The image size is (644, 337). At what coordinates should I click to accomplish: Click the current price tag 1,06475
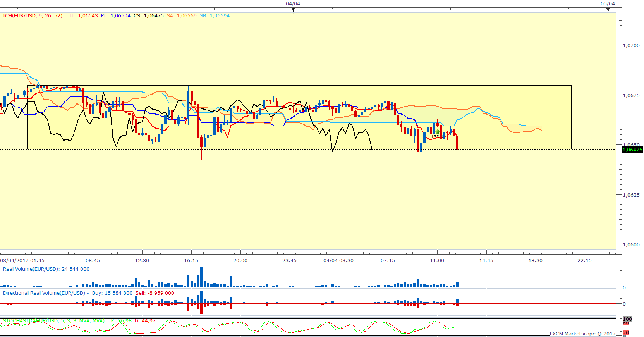[x=632, y=150]
